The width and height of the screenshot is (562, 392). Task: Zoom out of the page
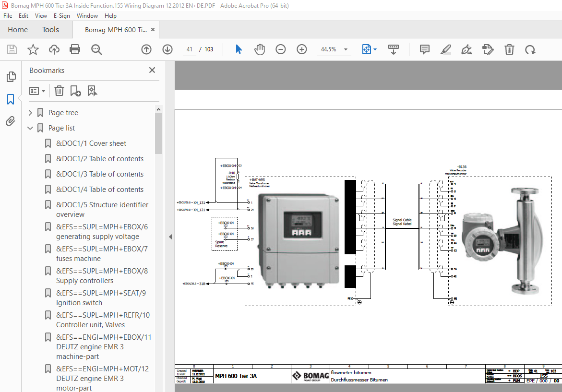click(281, 49)
